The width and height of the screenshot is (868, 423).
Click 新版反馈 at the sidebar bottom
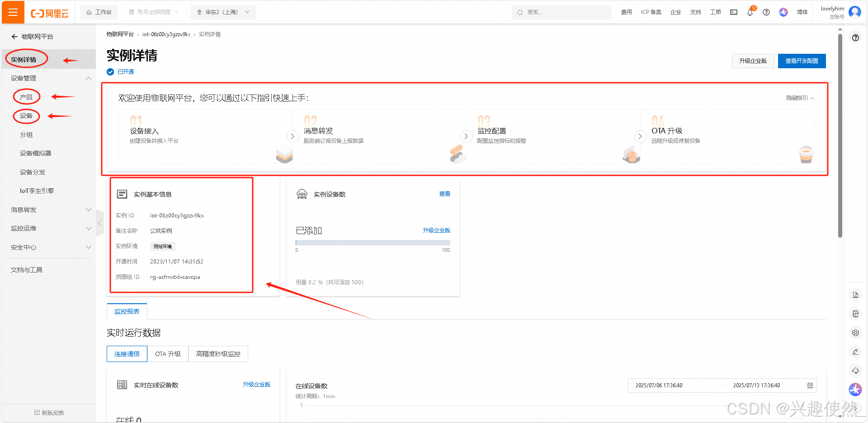coord(49,413)
